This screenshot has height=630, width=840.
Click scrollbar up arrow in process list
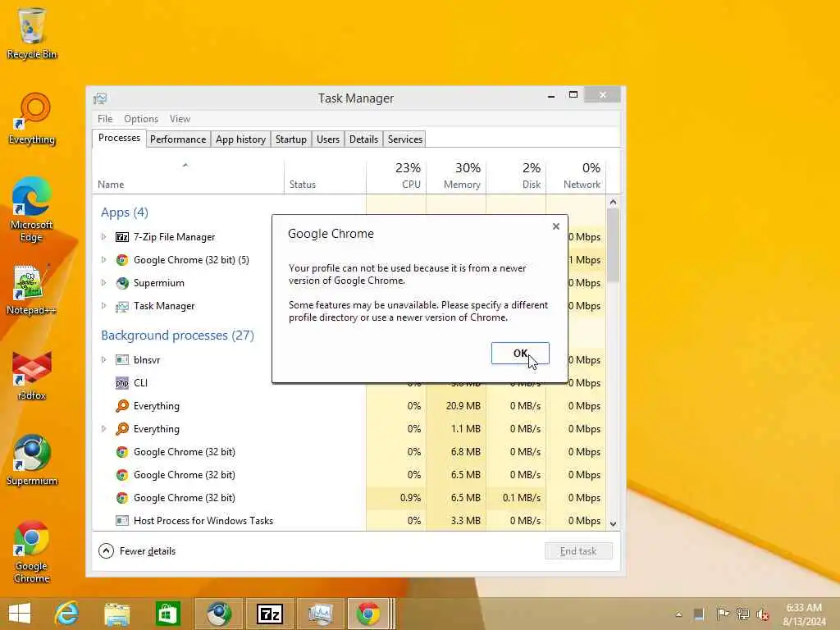[614, 202]
